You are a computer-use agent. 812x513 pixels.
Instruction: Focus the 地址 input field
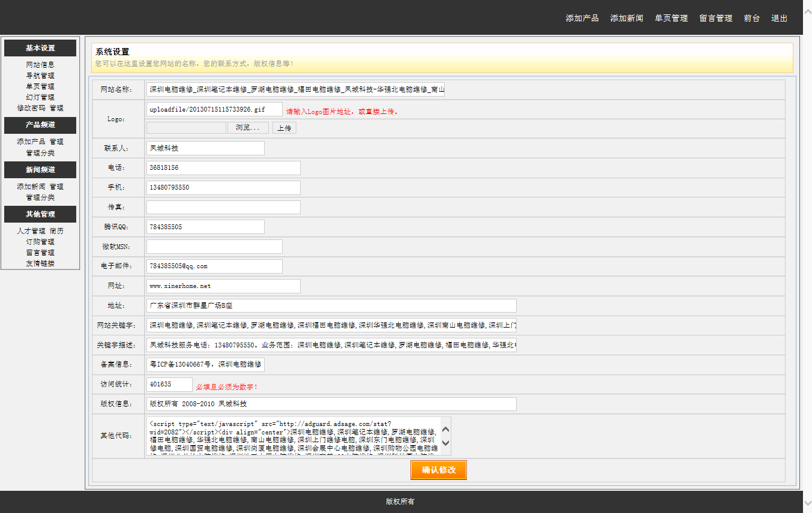click(331, 305)
